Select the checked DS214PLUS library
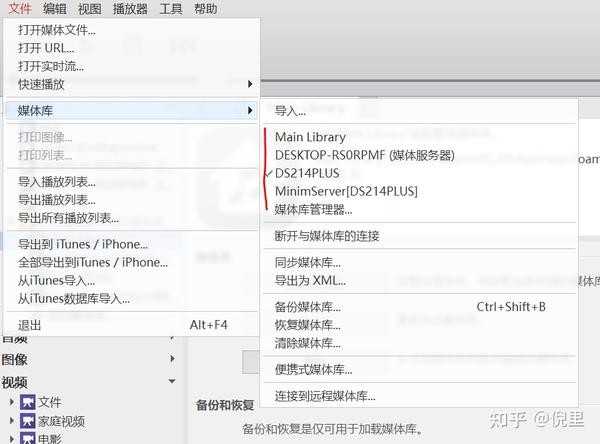 pos(307,173)
